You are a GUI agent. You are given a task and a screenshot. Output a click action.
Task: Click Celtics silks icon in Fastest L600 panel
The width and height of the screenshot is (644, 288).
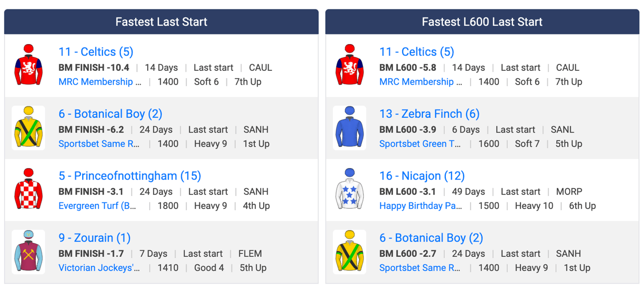click(349, 66)
